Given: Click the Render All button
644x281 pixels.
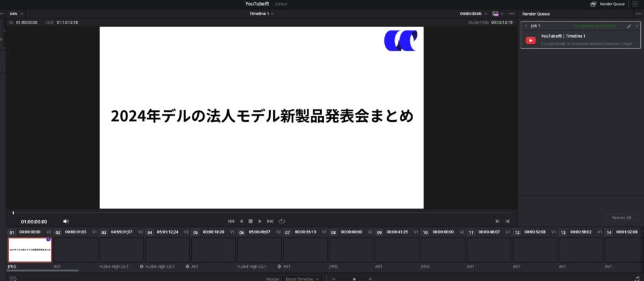Looking at the screenshot, I should 621,218.
